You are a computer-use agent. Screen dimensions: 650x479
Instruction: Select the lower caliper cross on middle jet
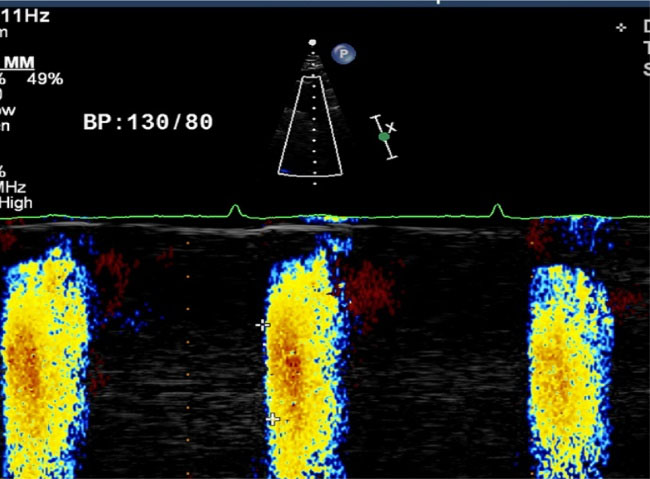pyautogui.click(x=272, y=420)
